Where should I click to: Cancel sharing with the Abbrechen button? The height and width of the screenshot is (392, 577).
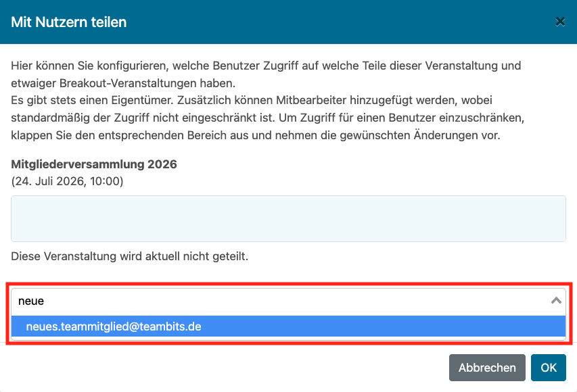click(x=487, y=368)
